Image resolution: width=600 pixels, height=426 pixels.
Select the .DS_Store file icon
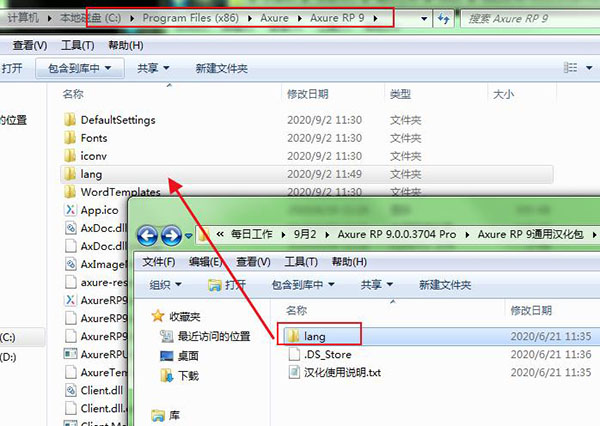[x=294, y=354]
